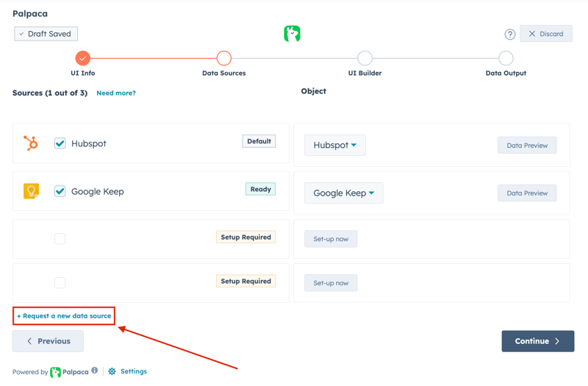588x386 pixels.
Task: Click the completed UI Info step checkmark
Action: 83,58
